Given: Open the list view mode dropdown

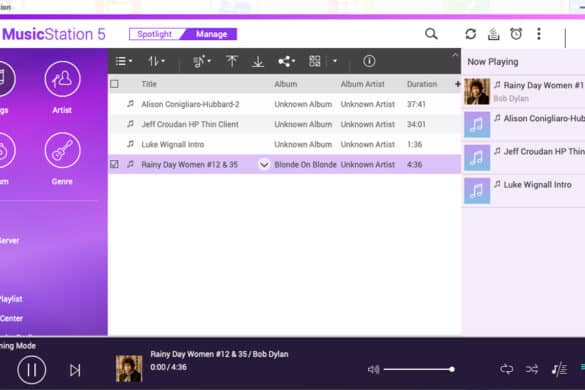Looking at the screenshot, I should click(x=124, y=61).
